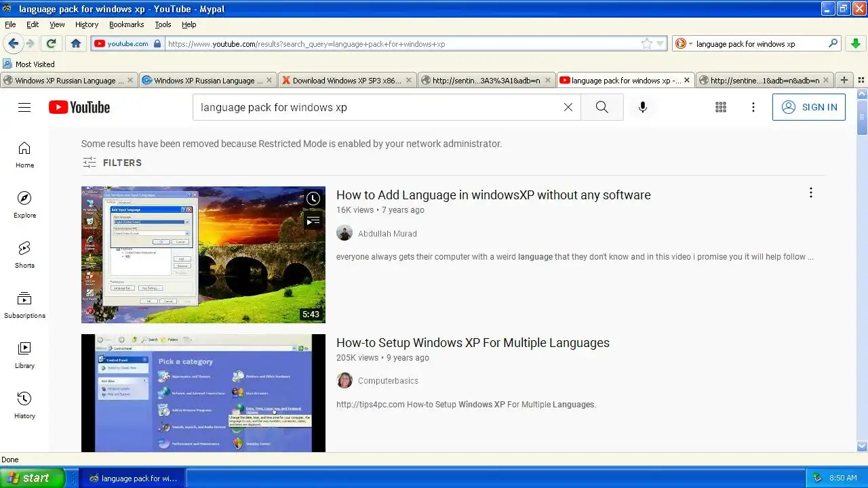Start voice search with microphone icon
The width and height of the screenshot is (868, 488).
click(643, 107)
